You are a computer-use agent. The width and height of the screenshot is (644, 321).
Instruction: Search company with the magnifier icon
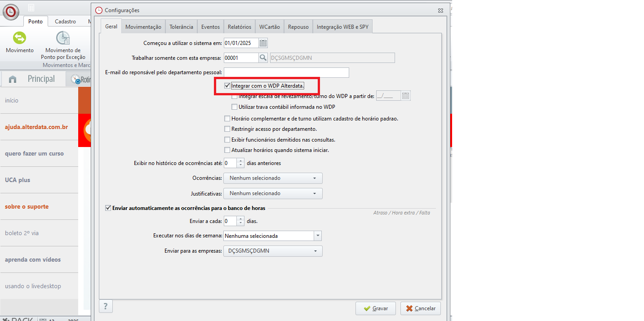pyautogui.click(x=263, y=58)
